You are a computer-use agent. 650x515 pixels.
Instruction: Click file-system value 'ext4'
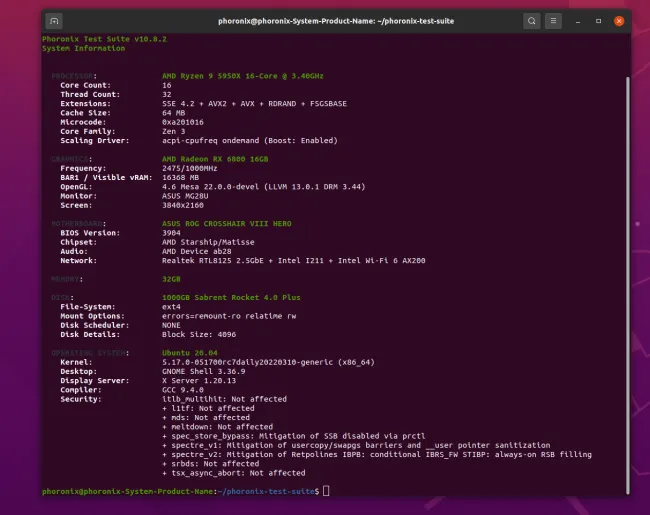[x=171, y=306]
